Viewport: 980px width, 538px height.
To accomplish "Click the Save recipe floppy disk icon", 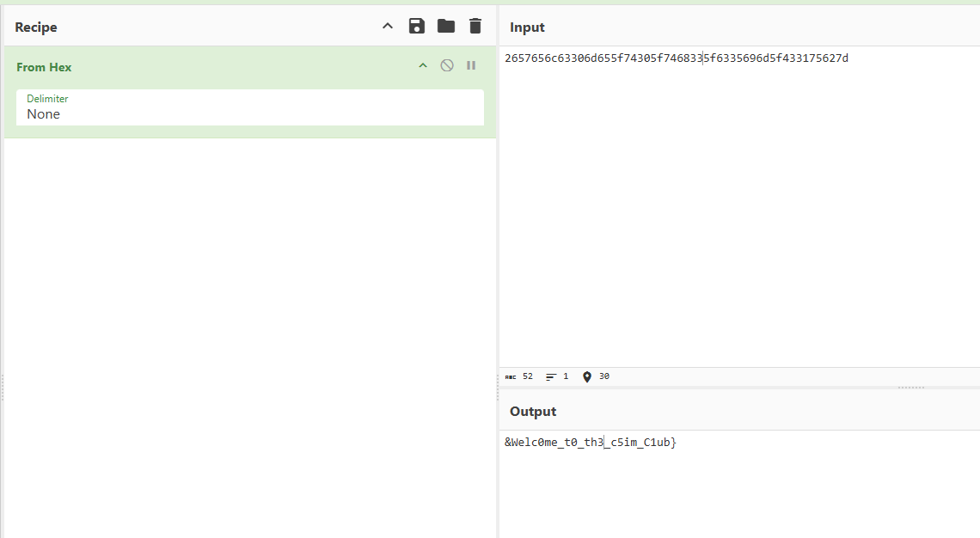I will click(x=417, y=27).
